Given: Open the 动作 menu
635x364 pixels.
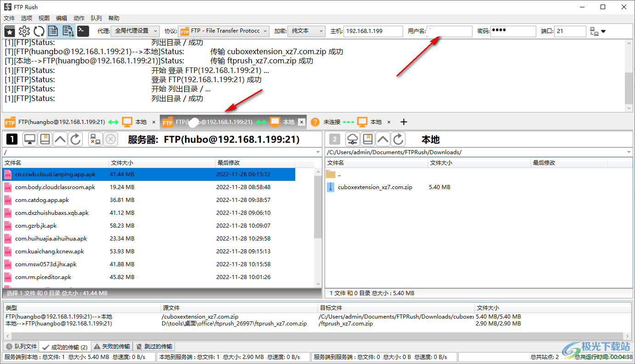Looking at the screenshot, I should 79,18.
